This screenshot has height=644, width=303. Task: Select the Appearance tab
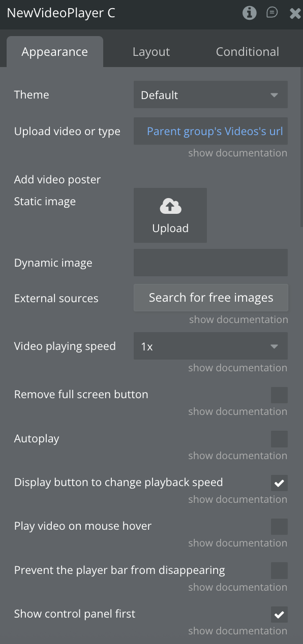tap(55, 52)
